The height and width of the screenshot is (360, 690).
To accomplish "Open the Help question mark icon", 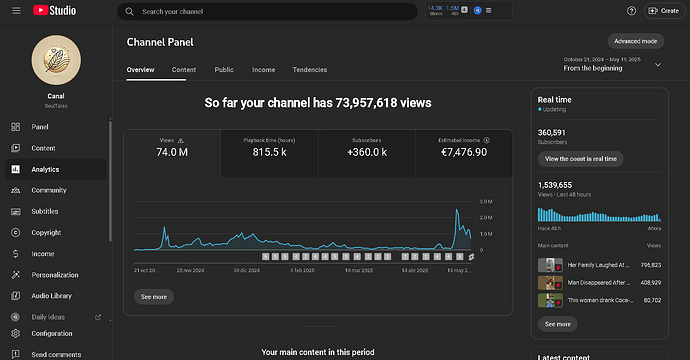I will point(631,11).
